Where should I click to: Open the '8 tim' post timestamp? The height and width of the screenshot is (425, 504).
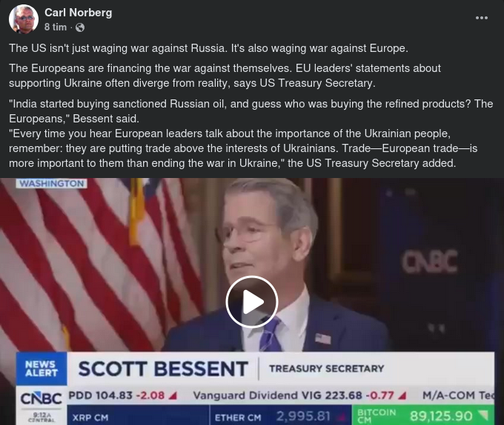click(x=56, y=27)
